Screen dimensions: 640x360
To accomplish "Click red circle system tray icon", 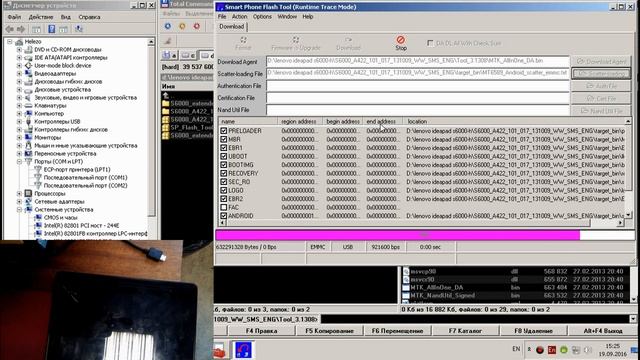I will click(540, 350).
